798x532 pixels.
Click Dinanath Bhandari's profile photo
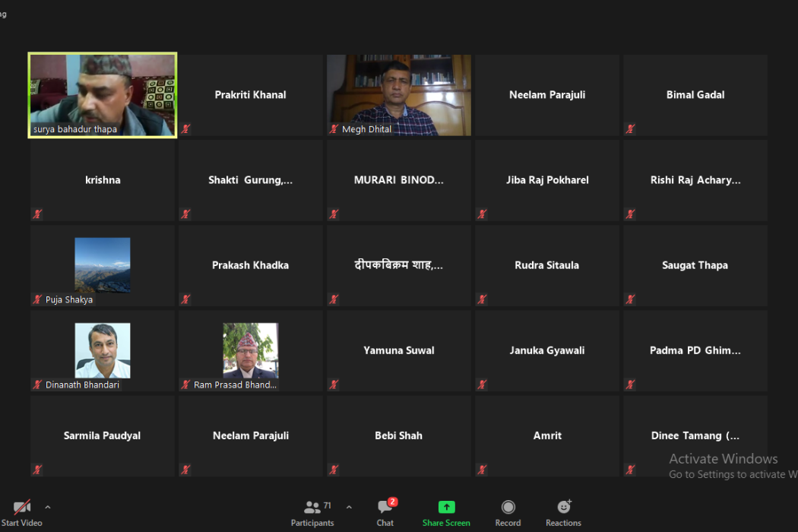click(x=103, y=350)
